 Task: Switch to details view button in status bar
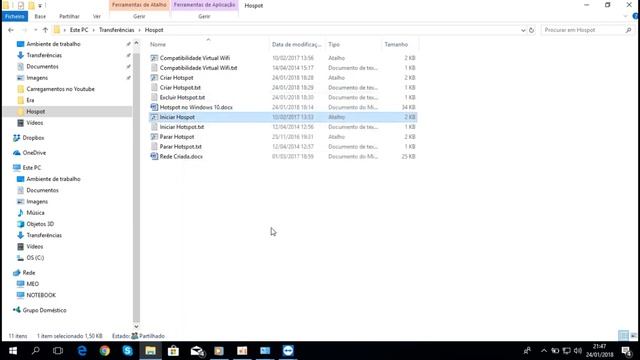[x=623, y=336]
